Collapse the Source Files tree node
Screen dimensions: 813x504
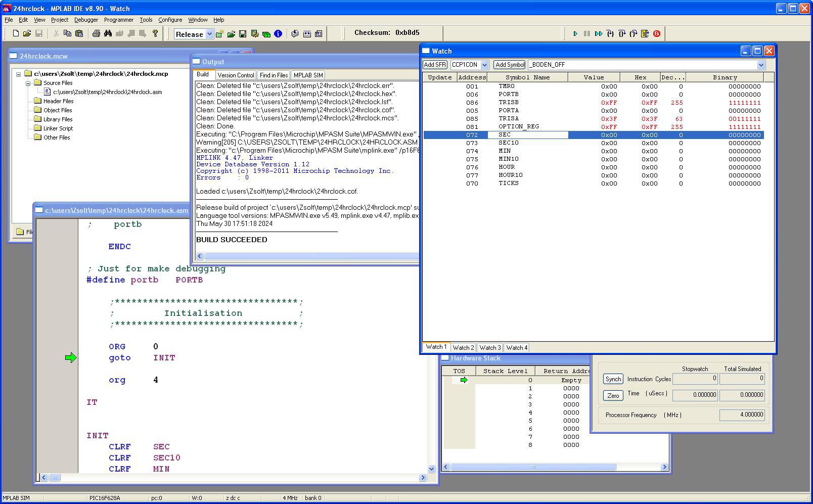click(28, 83)
